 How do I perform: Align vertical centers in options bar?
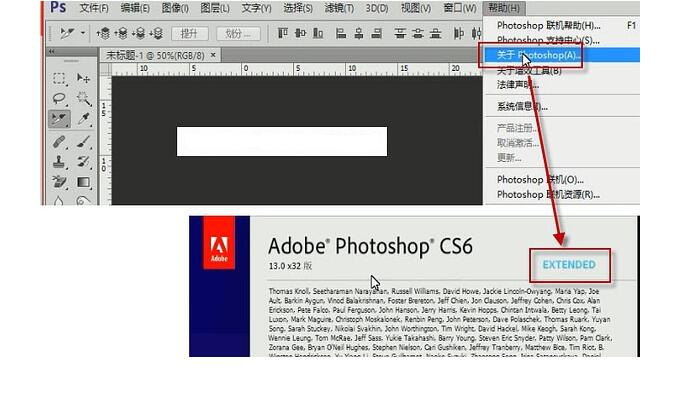click(301, 33)
